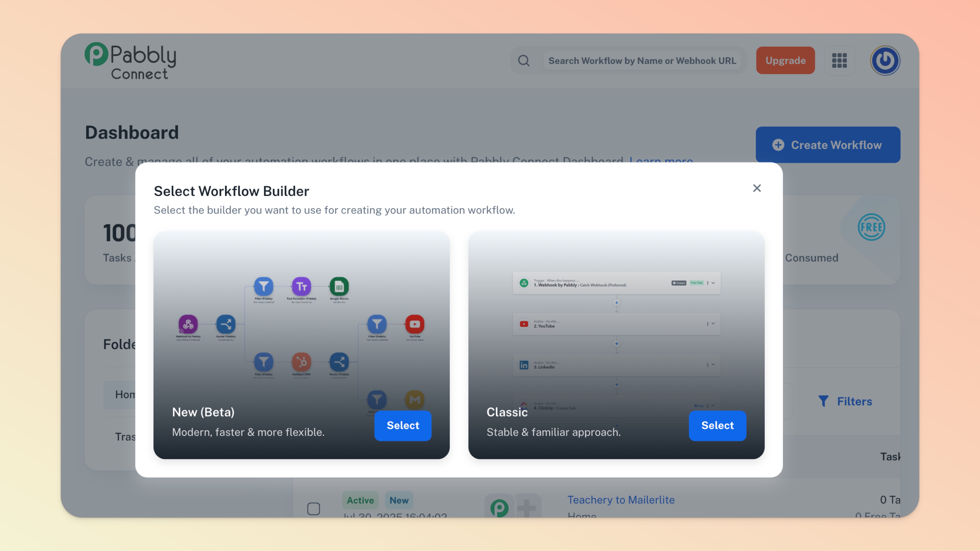The height and width of the screenshot is (551, 980).
Task: Click the Webhook by Pabbly node icon
Action: pyautogui.click(x=188, y=324)
